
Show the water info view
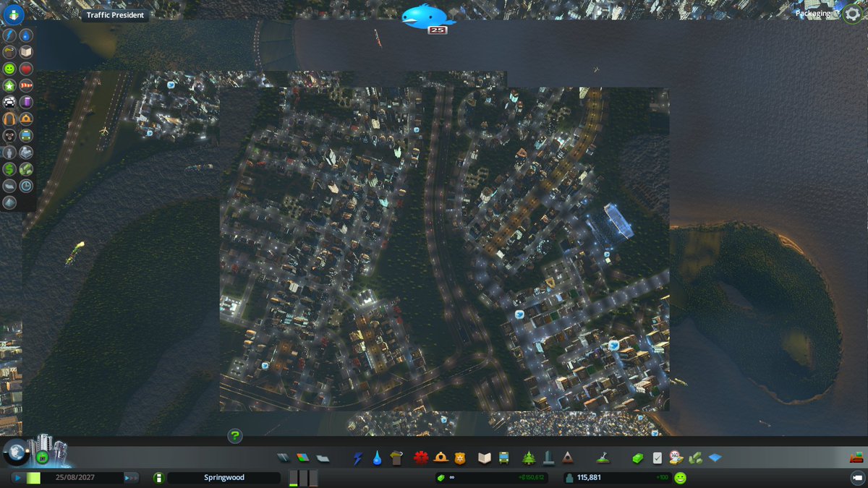tap(26, 35)
